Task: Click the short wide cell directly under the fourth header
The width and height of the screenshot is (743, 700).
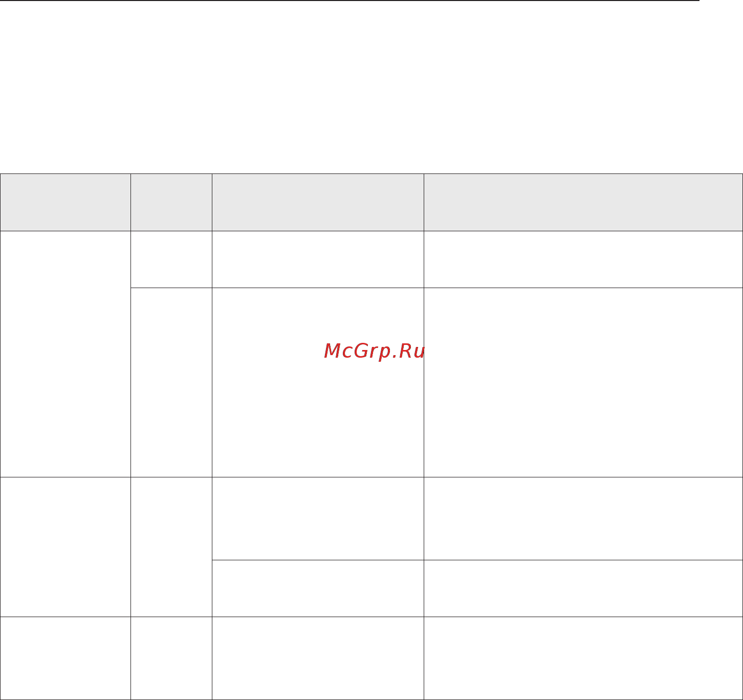Action: [x=583, y=259]
